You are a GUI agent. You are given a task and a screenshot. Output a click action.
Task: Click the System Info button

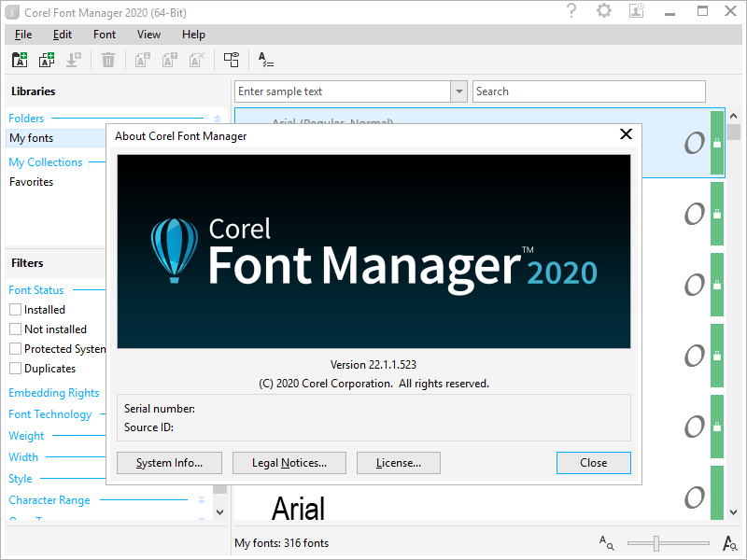click(169, 463)
